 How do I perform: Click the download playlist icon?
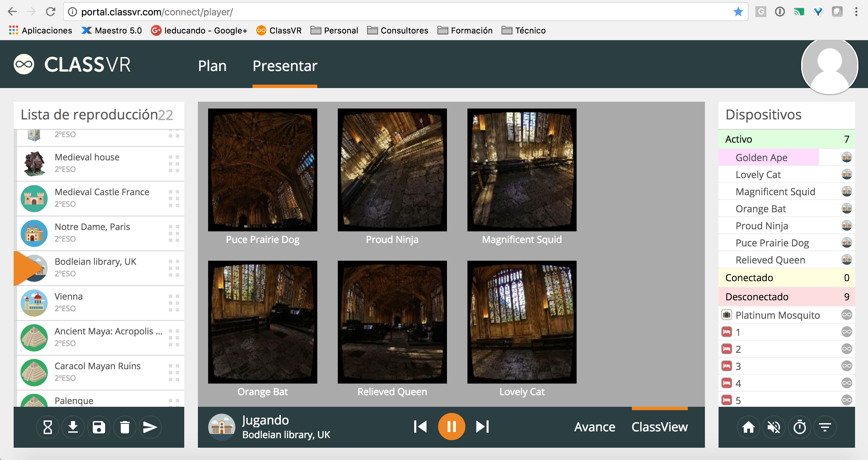coord(73,427)
